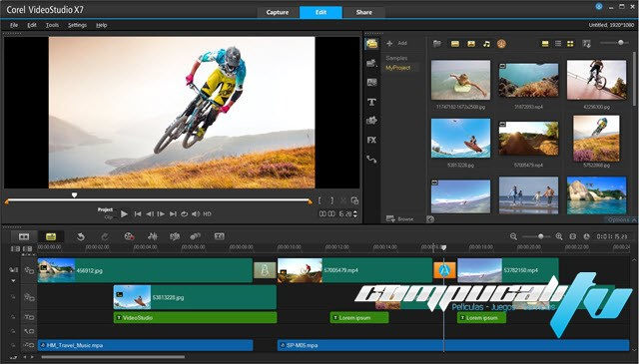Screen dimensions: 639x364
Task: Set the mark-in bracket point
Action: coord(319,200)
